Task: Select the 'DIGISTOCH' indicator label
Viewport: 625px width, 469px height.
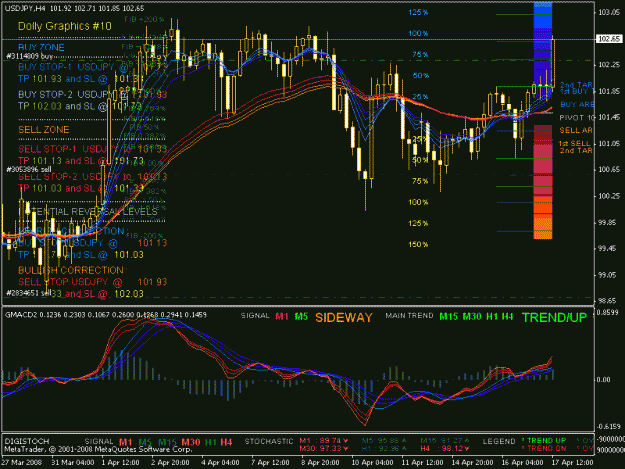Action: pyautogui.click(x=27, y=441)
